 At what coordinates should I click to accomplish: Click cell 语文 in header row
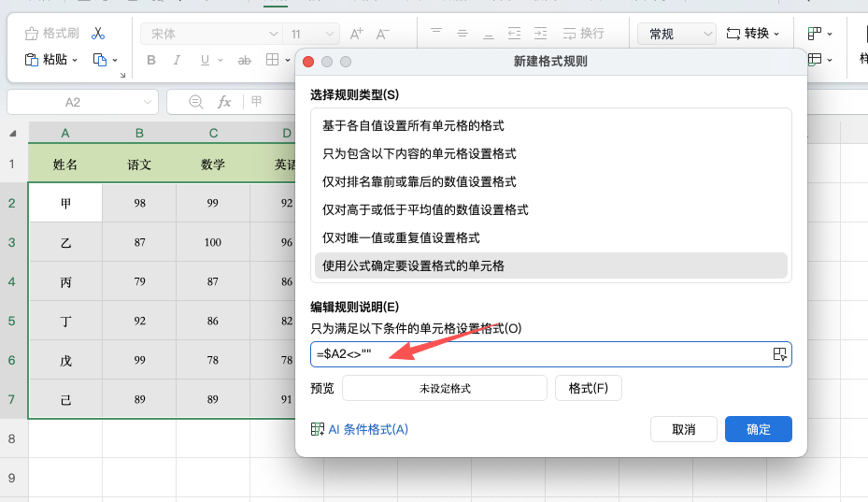pos(139,164)
